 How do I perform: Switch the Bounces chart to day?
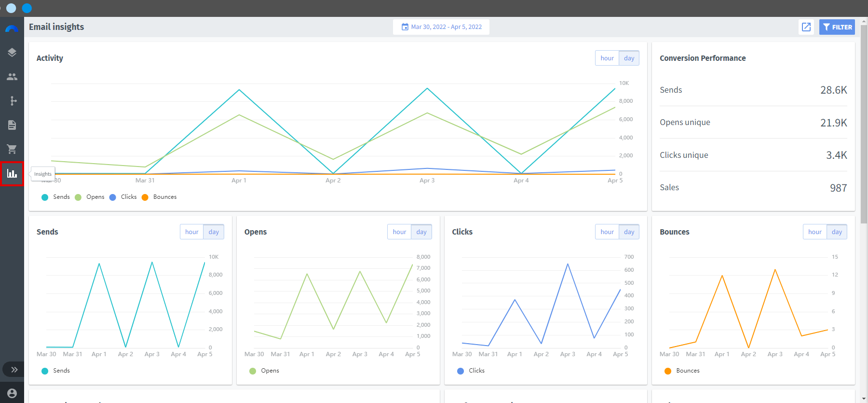(x=837, y=232)
